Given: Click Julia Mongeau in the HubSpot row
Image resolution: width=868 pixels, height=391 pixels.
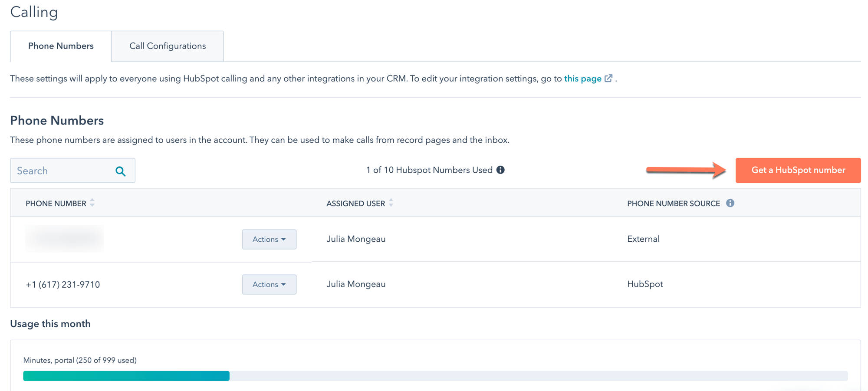Looking at the screenshot, I should click(x=356, y=284).
